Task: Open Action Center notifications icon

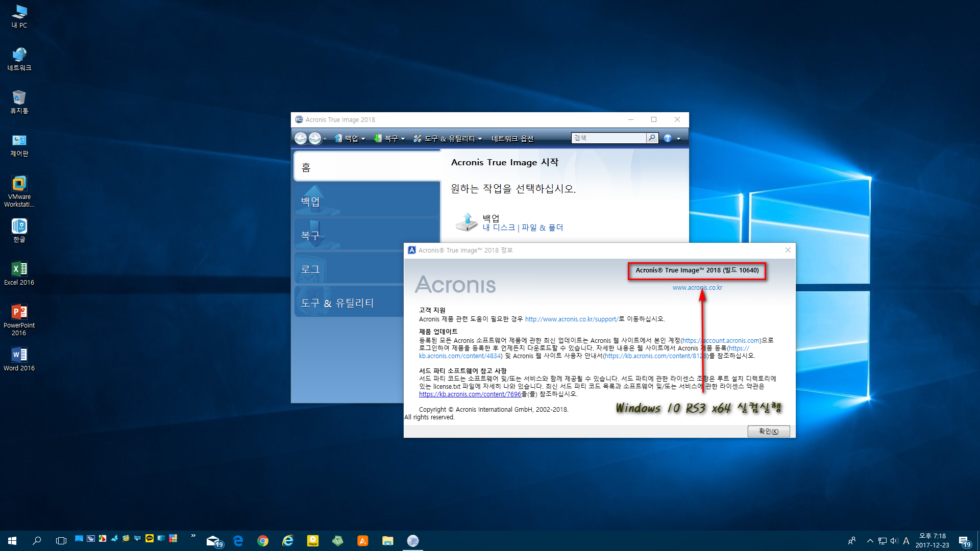Action: tap(964, 541)
